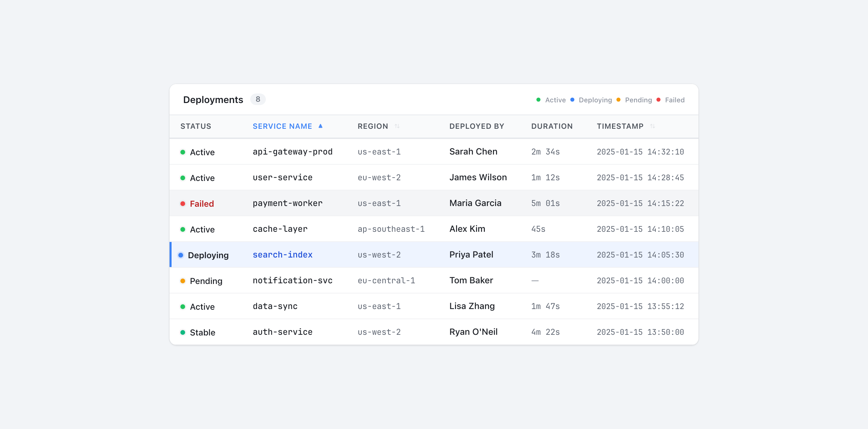The width and height of the screenshot is (868, 429).
Task: Click timestamp 2025-01-15 13:50:00
Action: 640,332
